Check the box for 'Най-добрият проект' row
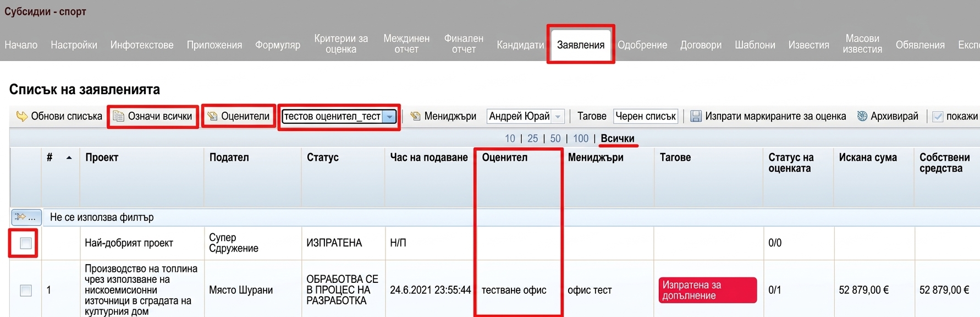 pyautogui.click(x=26, y=243)
